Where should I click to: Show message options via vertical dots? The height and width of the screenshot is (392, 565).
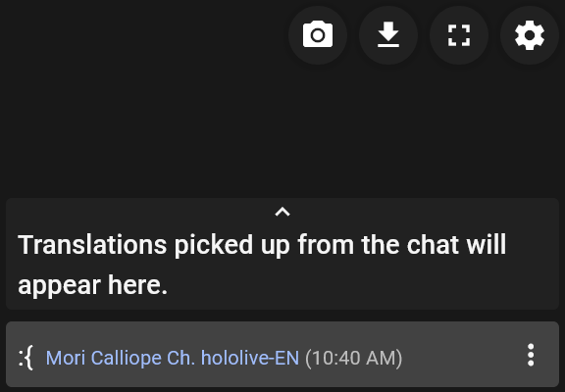(x=531, y=355)
